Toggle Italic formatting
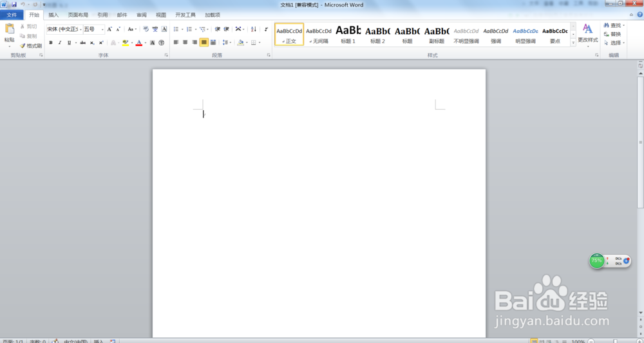644x343 pixels. [x=59, y=43]
